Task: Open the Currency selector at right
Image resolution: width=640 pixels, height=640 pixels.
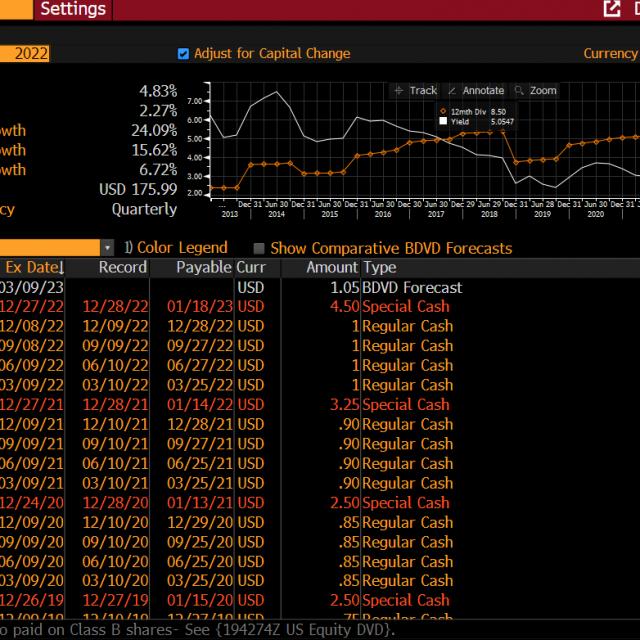Action: [609, 53]
